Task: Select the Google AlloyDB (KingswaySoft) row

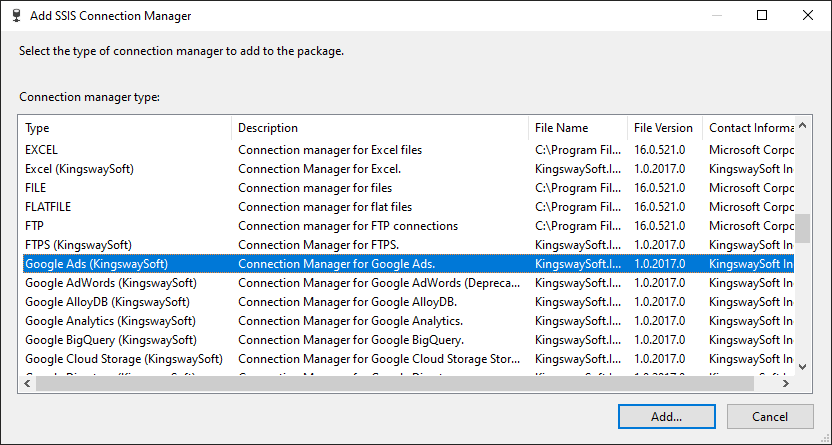Action: pos(409,302)
